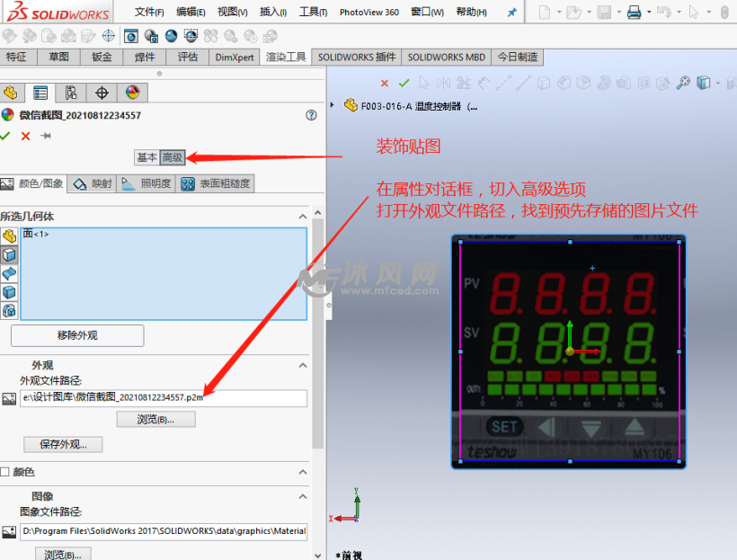Expand the F003-016-A flyout tree arrow

coord(333,105)
